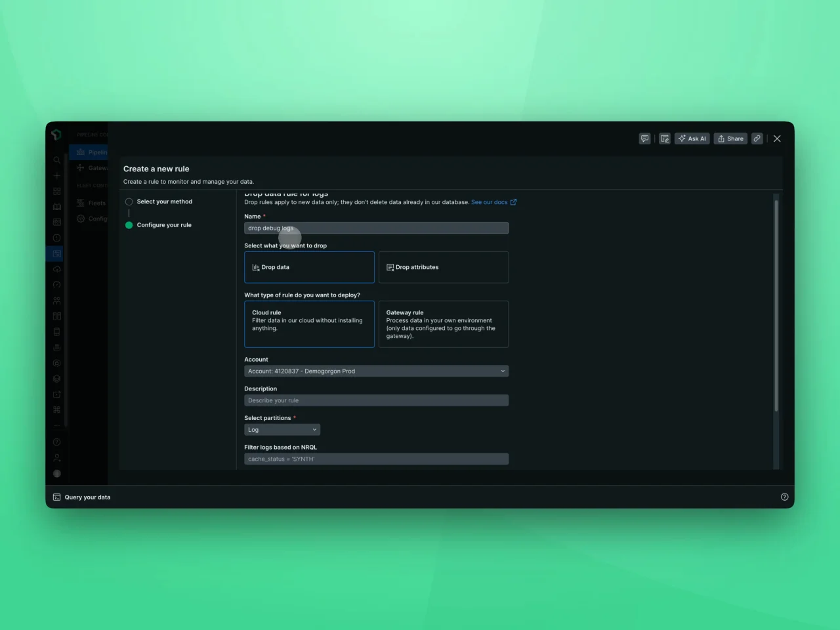Viewport: 840px width, 630px height.
Task: Click the terminal icon beside Query your data
Action: point(56,497)
